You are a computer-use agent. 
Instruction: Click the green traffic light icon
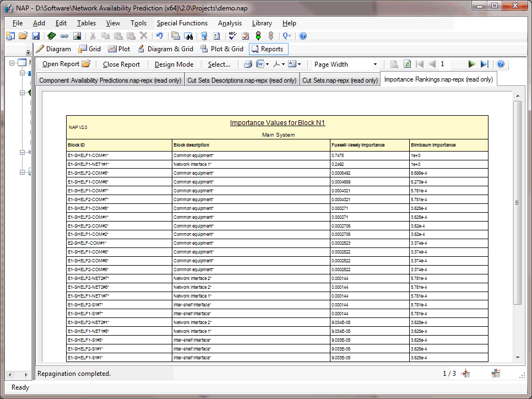[258, 36]
